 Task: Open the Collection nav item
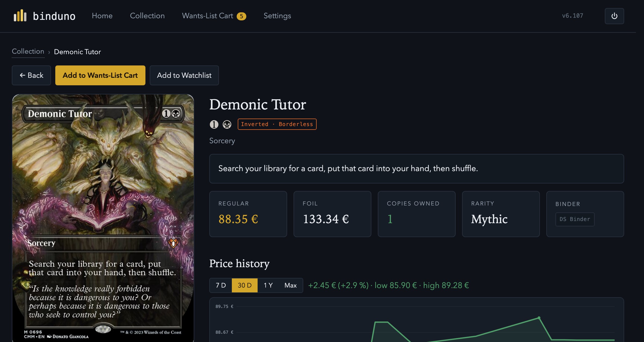147,16
